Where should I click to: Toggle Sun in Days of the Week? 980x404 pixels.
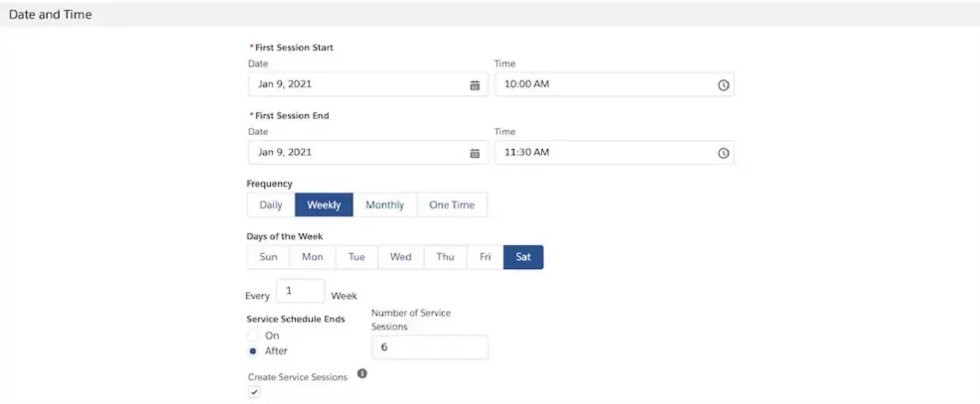tap(268, 257)
